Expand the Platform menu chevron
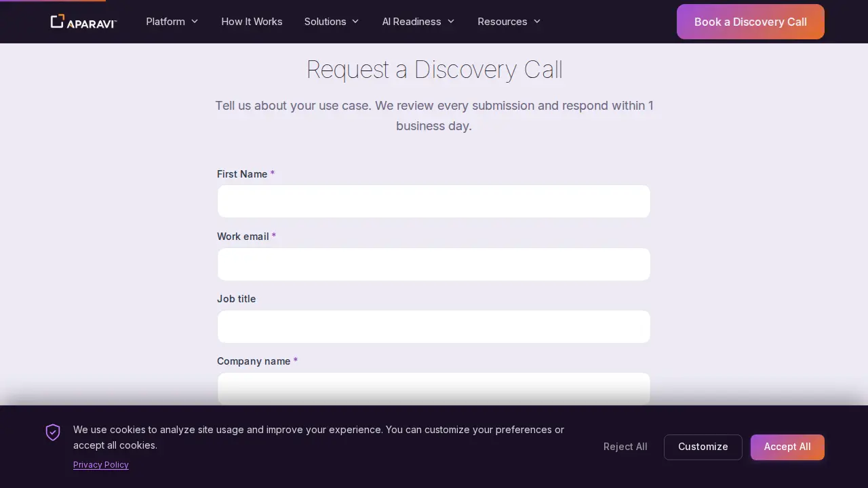This screenshot has height=488, width=868. click(x=195, y=22)
